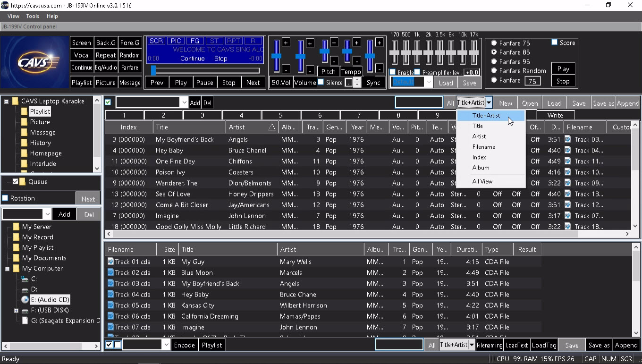Click the Vocal button
The height and width of the screenshot is (364, 642).
click(x=82, y=55)
